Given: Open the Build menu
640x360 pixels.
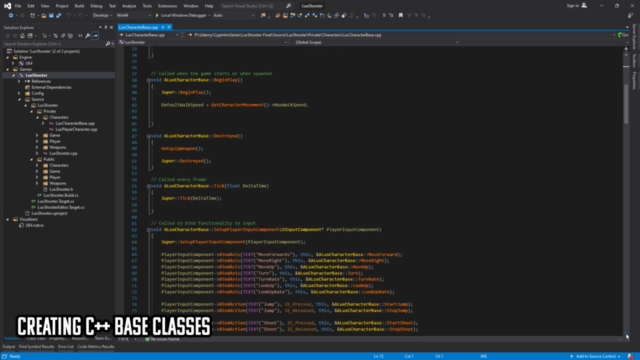Looking at the screenshot, I should coord(79,6).
